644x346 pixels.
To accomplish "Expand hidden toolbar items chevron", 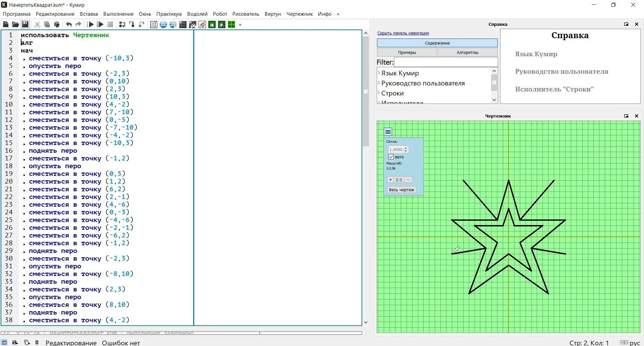I will pos(240,24).
